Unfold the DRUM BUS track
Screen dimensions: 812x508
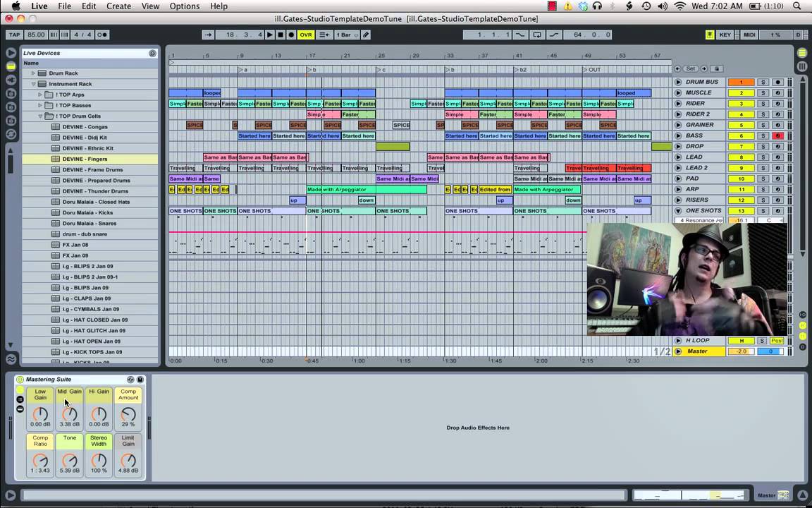click(678, 82)
